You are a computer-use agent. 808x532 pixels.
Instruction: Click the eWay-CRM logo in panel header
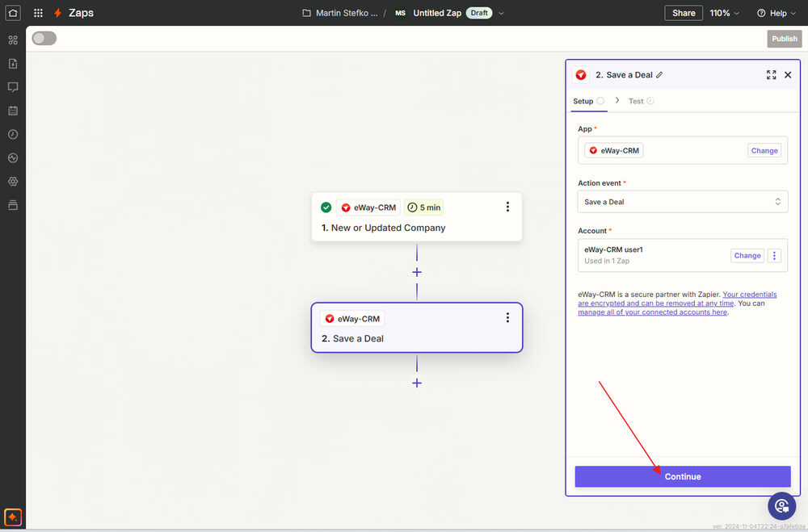tap(581, 75)
